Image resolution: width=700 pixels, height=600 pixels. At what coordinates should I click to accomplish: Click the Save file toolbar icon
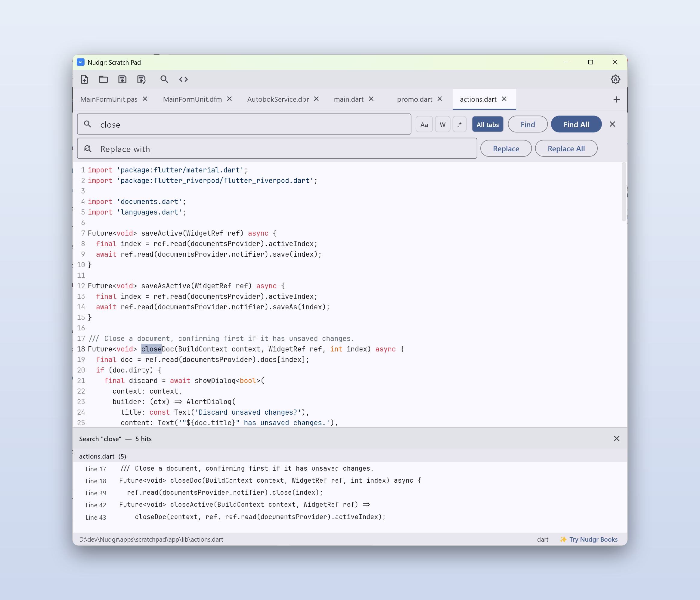coord(122,79)
